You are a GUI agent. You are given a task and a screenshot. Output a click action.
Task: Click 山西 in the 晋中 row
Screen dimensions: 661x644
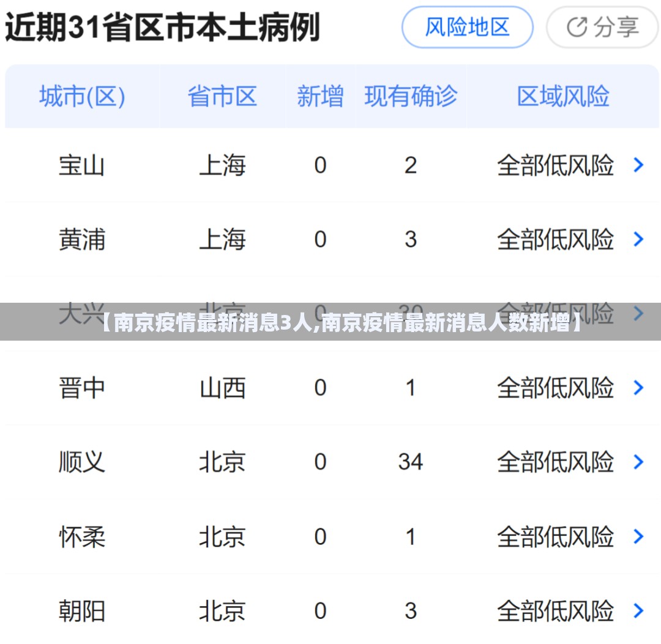point(222,388)
